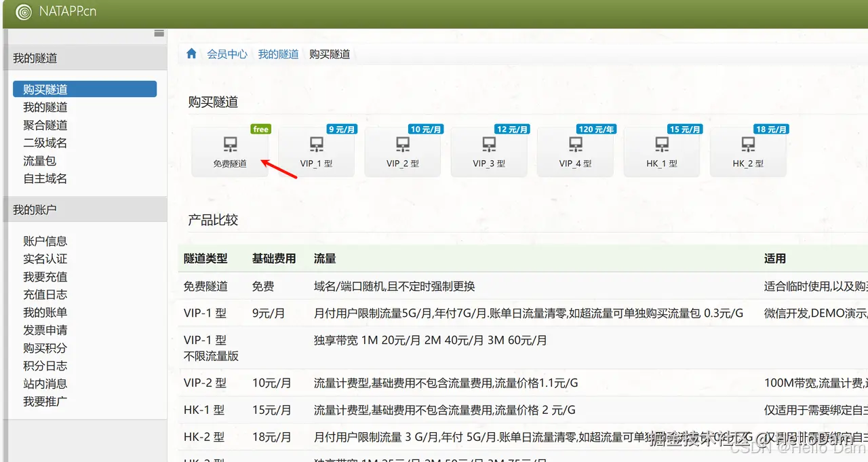
Task: Select the HK_1 型 tunnel card
Action: coord(662,152)
